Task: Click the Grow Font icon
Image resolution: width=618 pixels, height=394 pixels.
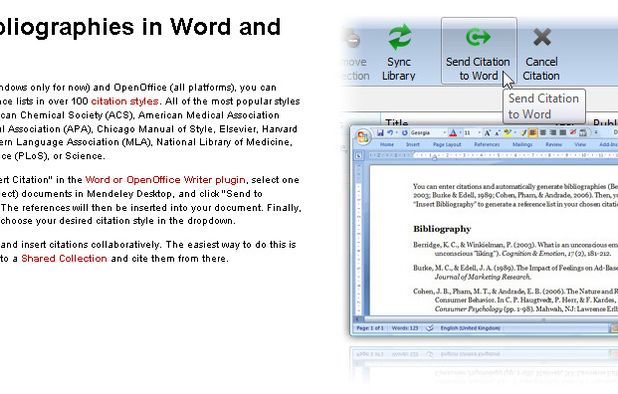Action: pyautogui.click(x=487, y=133)
